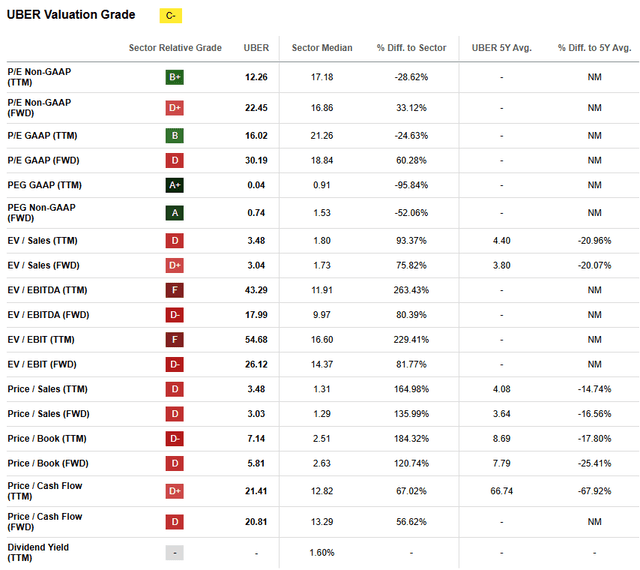Click the D grade badge for P/E GAAP (FWD)

pos(175,160)
